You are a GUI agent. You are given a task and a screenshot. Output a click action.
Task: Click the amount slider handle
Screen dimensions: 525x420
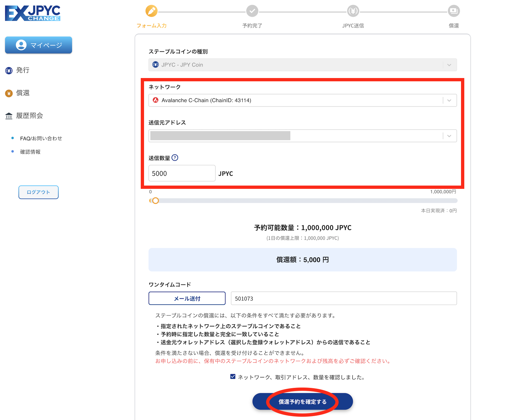(x=156, y=201)
